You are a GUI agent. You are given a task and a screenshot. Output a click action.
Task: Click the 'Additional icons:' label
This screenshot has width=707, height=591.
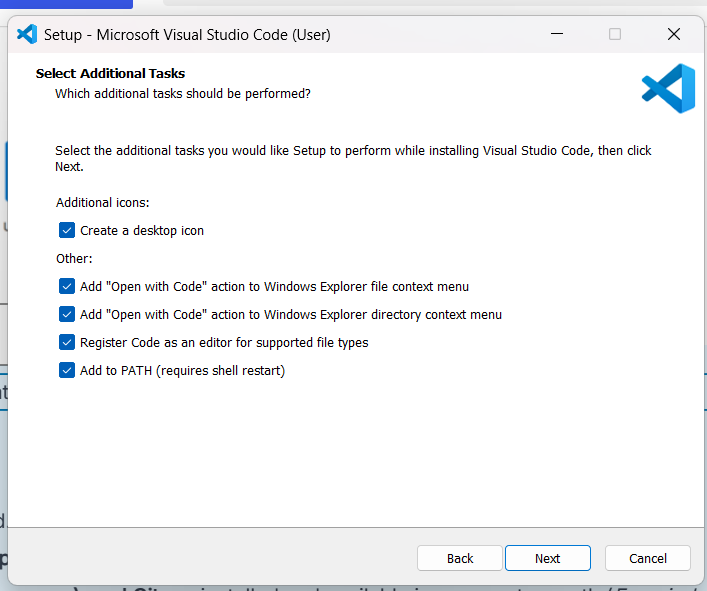click(102, 203)
